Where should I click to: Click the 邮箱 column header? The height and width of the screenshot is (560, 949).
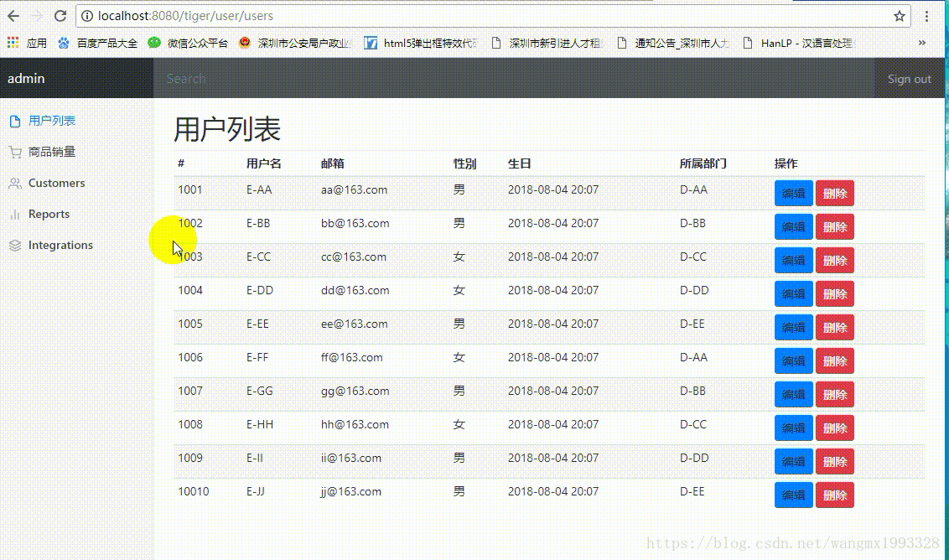[333, 163]
